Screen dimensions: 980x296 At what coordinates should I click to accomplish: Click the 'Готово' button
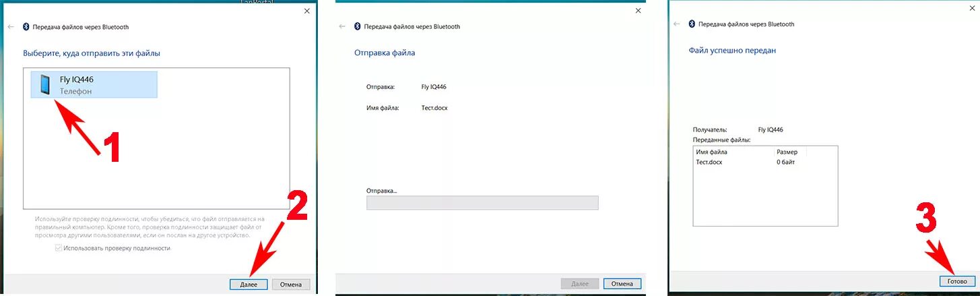(957, 281)
